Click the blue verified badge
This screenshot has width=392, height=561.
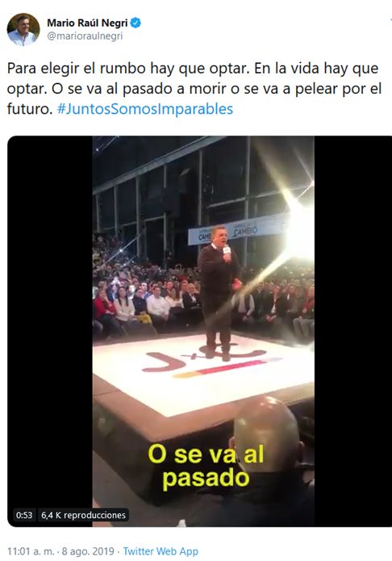point(136,23)
